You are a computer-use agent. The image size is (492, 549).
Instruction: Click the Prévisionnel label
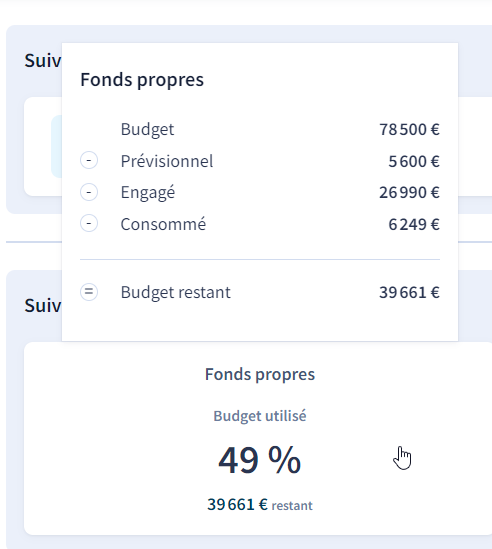(167, 161)
